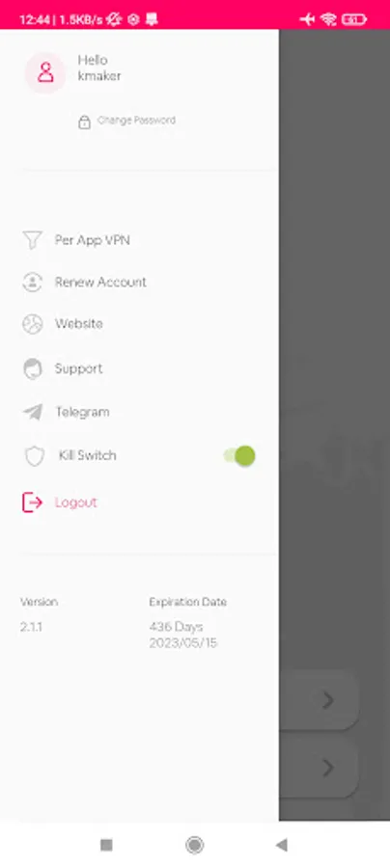390x868 pixels.
Task: Tap the Renew Account person icon
Action: point(32,282)
